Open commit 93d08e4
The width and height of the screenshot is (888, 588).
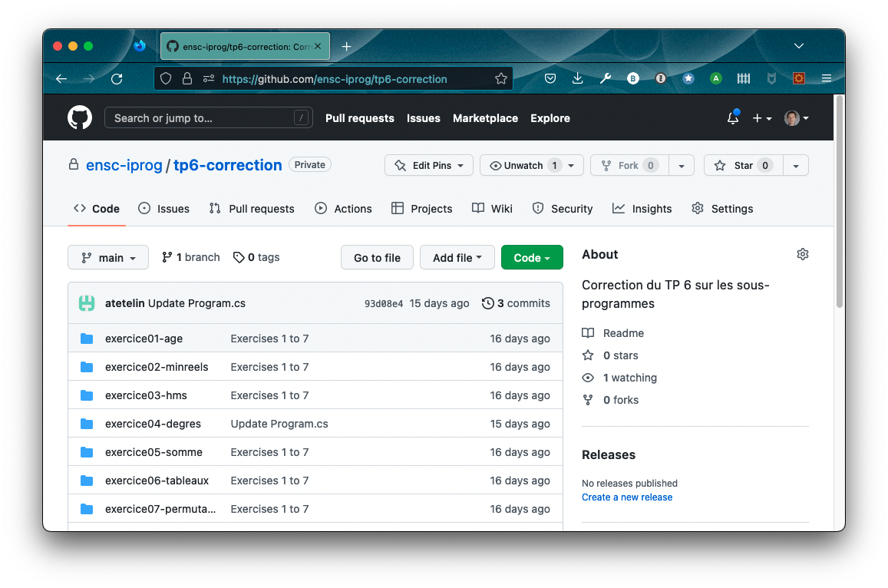point(384,304)
